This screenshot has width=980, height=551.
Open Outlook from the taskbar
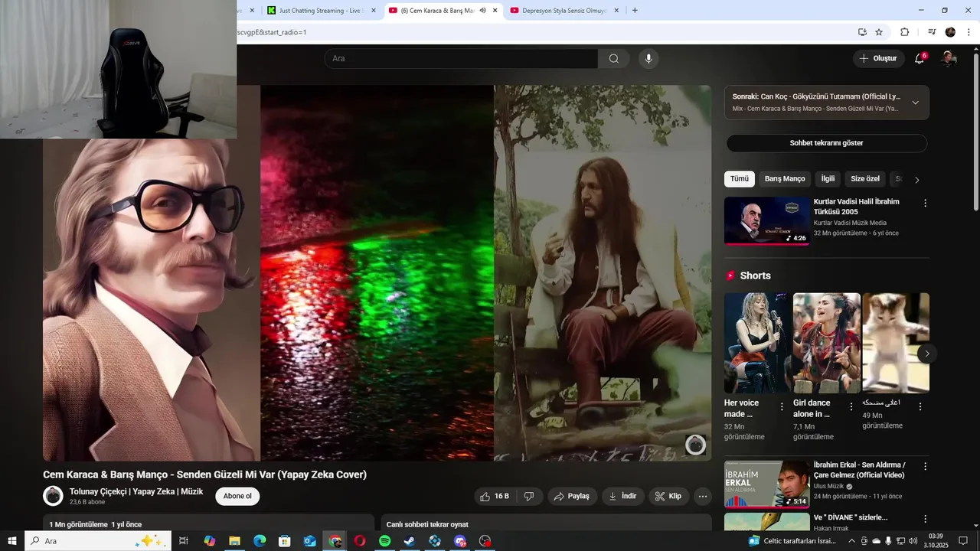point(310,541)
